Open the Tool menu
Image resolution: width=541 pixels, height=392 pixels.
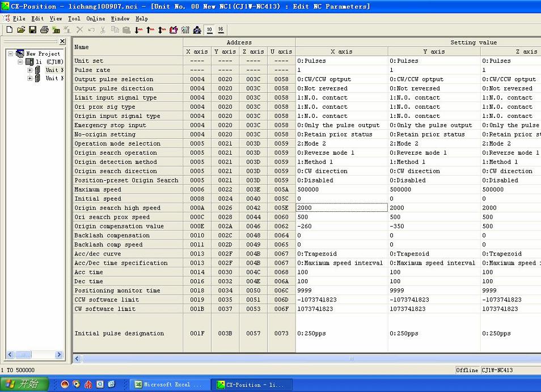[x=74, y=19]
